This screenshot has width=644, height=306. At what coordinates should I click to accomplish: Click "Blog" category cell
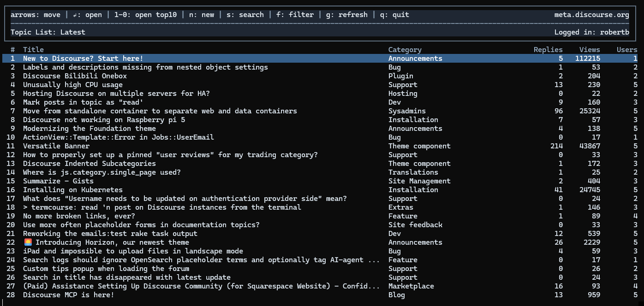[397, 295]
